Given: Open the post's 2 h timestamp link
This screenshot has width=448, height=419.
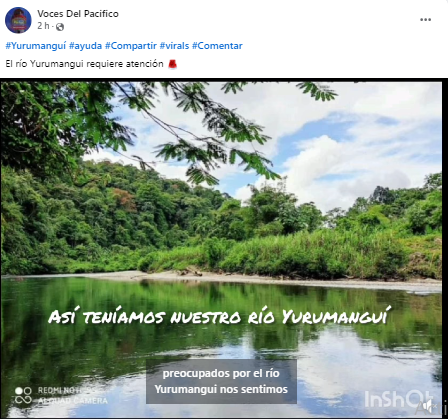Looking at the screenshot, I should 43,26.
